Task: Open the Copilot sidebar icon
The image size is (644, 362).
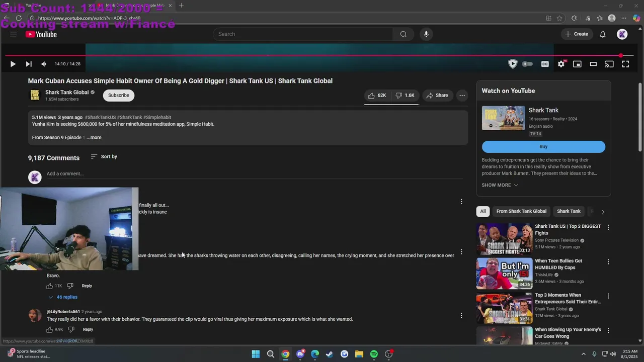Action: 636,18
